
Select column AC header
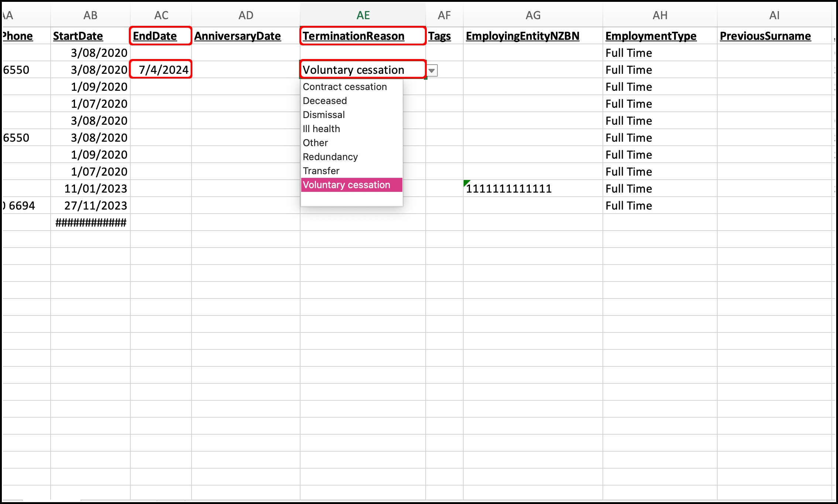tap(161, 15)
